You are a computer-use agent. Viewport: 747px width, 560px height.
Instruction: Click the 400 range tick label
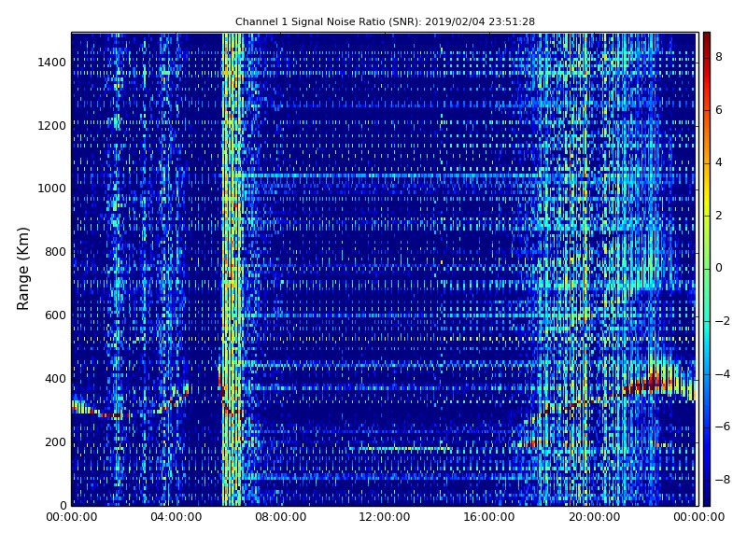[55, 379]
